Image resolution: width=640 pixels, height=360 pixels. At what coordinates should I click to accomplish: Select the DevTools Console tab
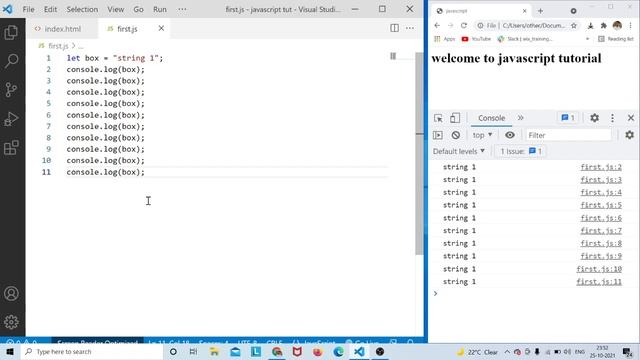[x=491, y=118]
